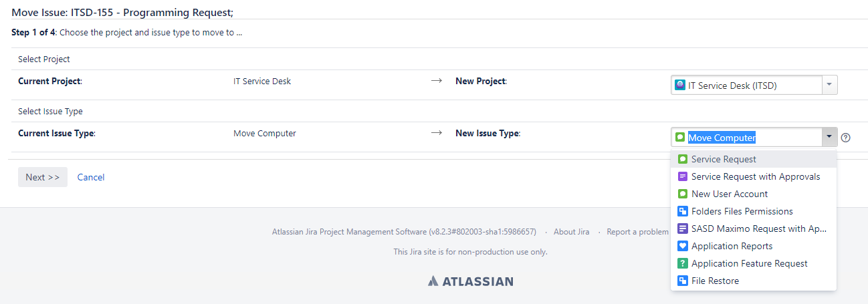Select Application Feature Request option

coord(754,263)
